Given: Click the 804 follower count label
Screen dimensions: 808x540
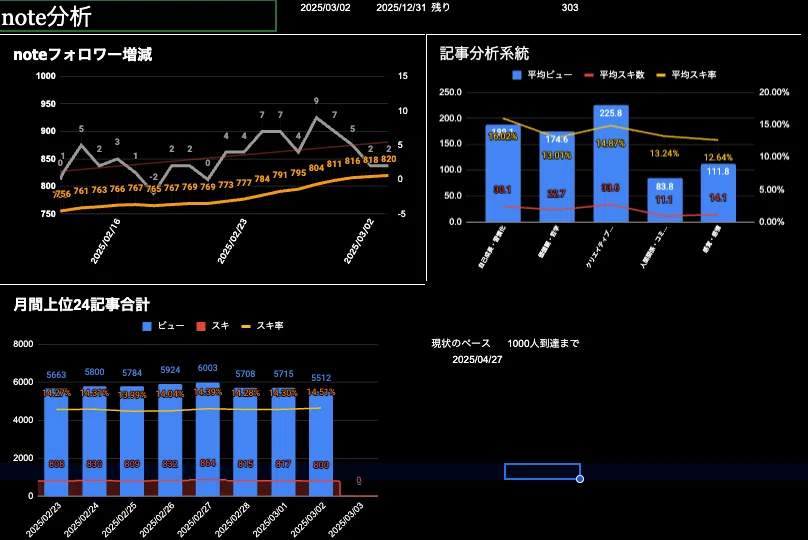Looking at the screenshot, I should pos(316,168).
